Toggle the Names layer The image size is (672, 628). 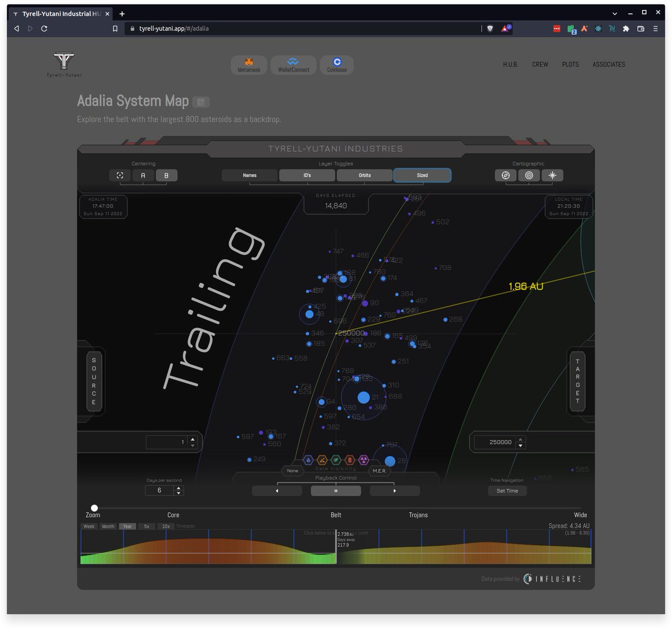[x=250, y=175]
